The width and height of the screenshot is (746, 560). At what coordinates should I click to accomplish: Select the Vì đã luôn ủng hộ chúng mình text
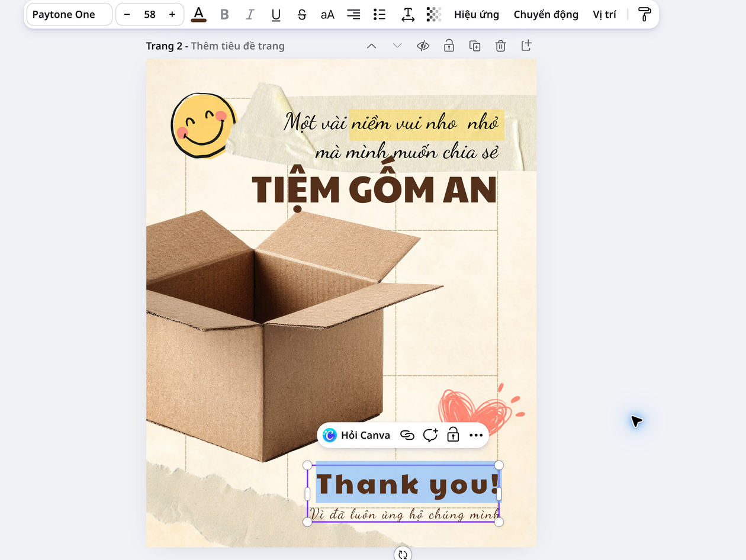[404, 514]
